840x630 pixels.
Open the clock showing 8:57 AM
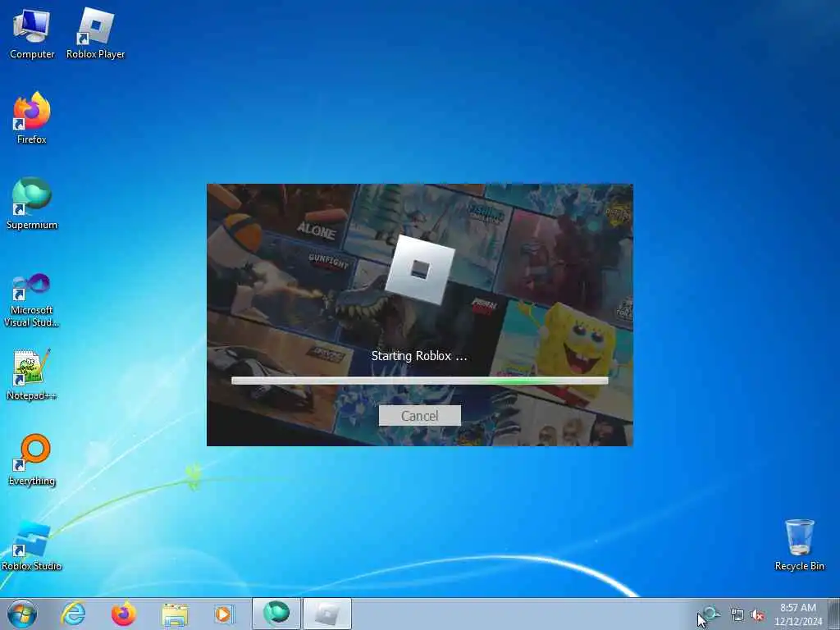(797, 614)
